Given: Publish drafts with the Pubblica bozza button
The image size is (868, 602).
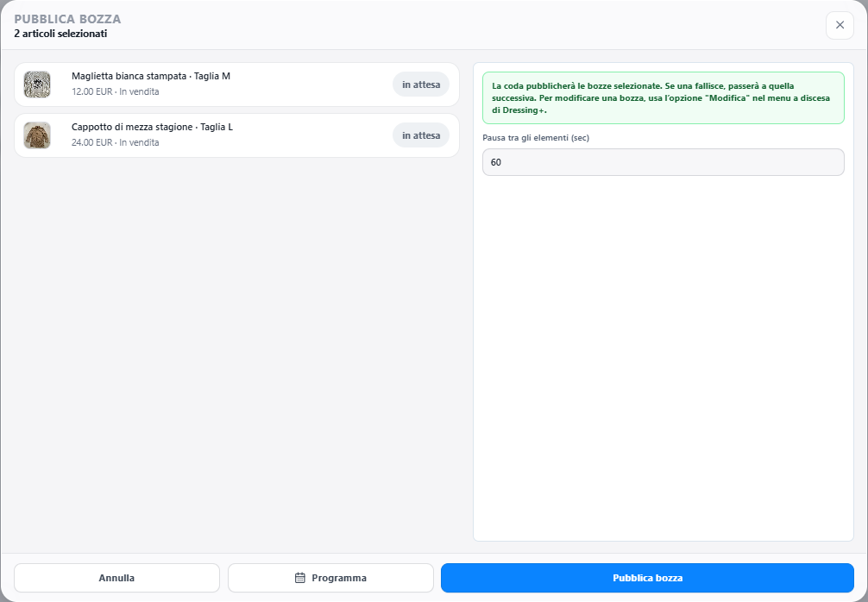Looking at the screenshot, I should (647, 578).
